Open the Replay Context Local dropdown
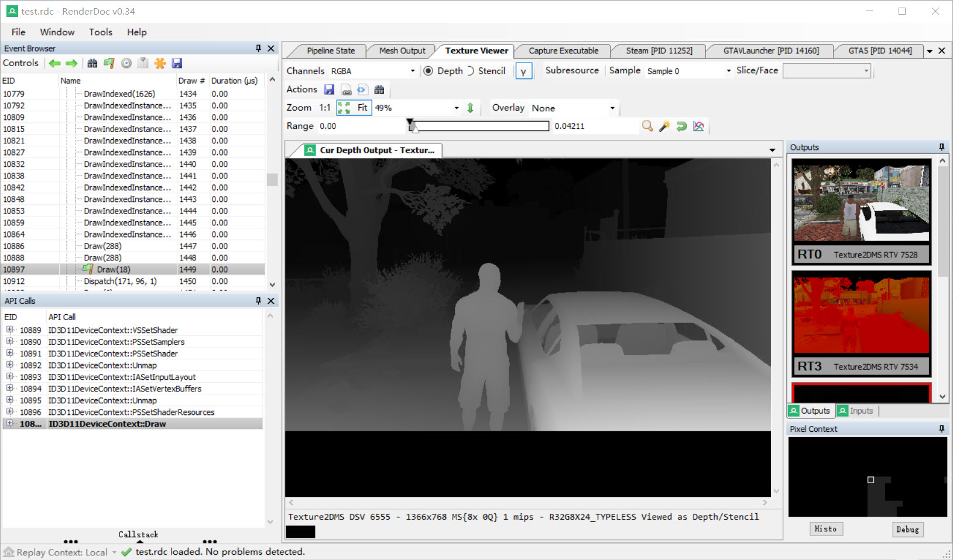The image size is (953, 560). click(x=61, y=552)
